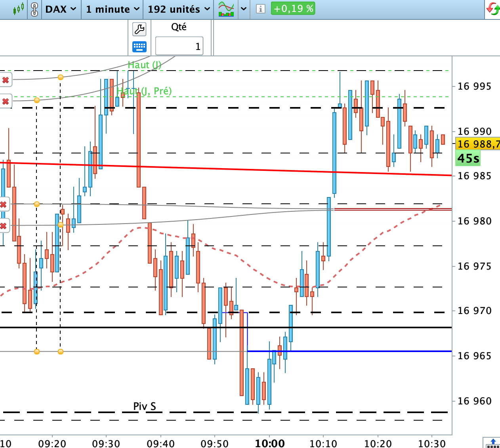Select the red descending trend line
The image size is (500, 448).
click(x=226, y=169)
